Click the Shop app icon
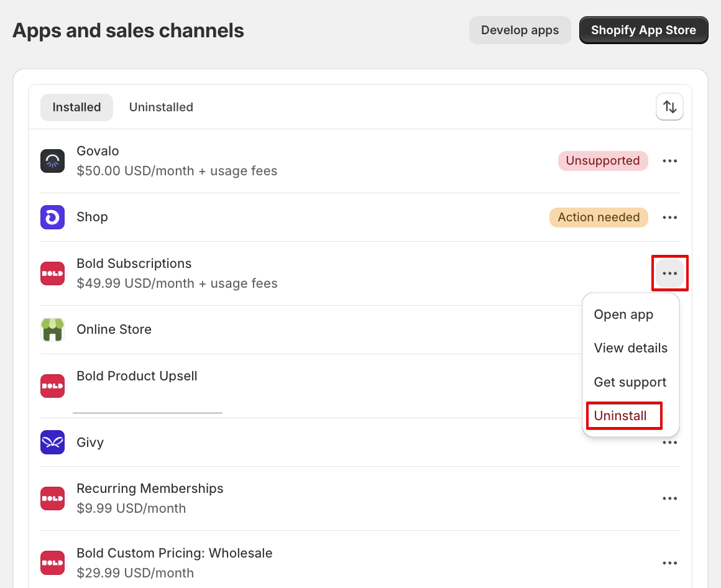The width and height of the screenshot is (721, 588). point(52,217)
